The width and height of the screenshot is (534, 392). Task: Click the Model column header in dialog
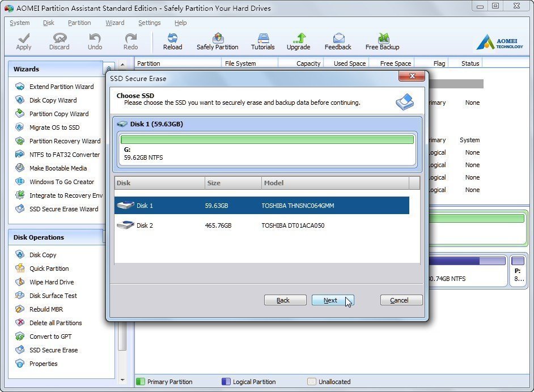335,183
